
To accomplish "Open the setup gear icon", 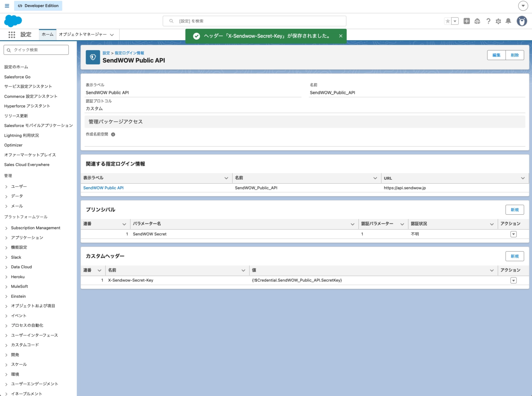I will coord(498,21).
